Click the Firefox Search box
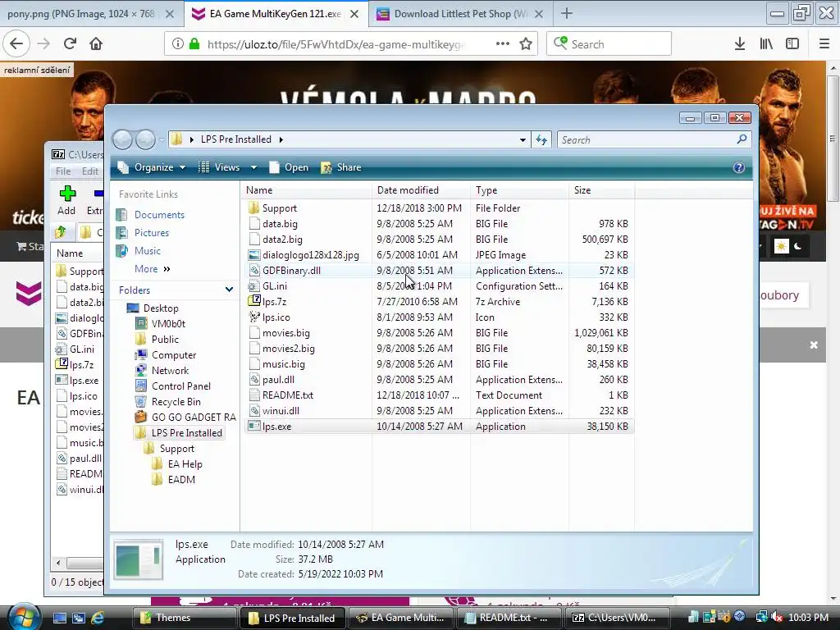Image resolution: width=840 pixels, height=630 pixels. click(x=609, y=44)
